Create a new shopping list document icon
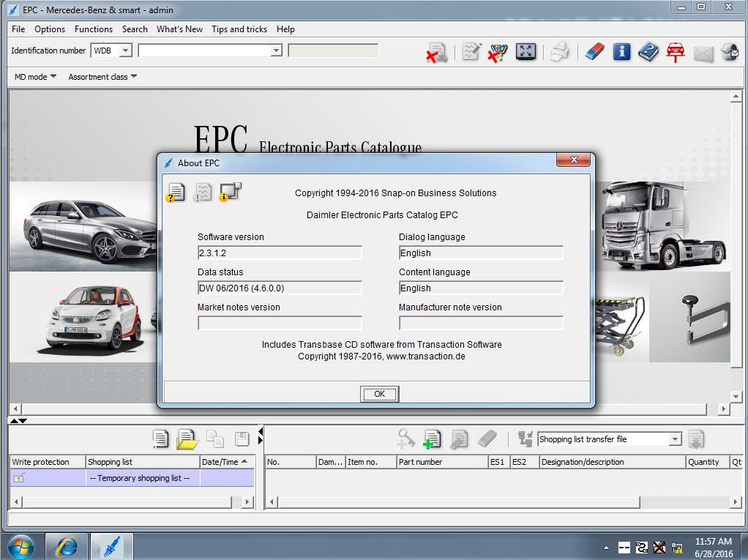 (x=160, y=438)
